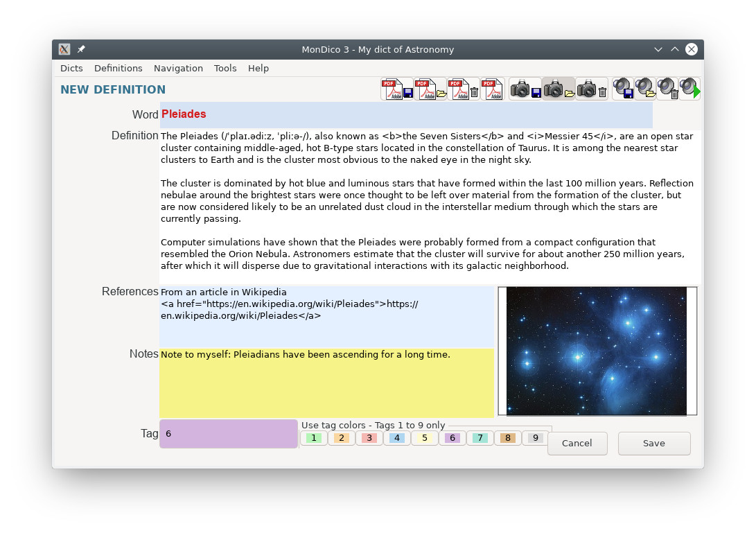Click the save image camera icon

tap(525, 89)
